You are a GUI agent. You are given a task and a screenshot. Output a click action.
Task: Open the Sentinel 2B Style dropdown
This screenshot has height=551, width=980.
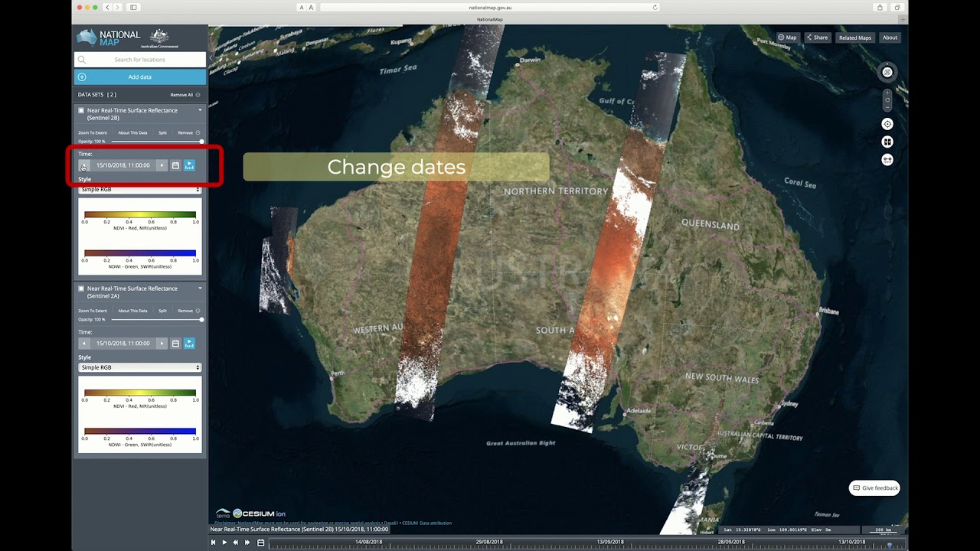(140, 189)
